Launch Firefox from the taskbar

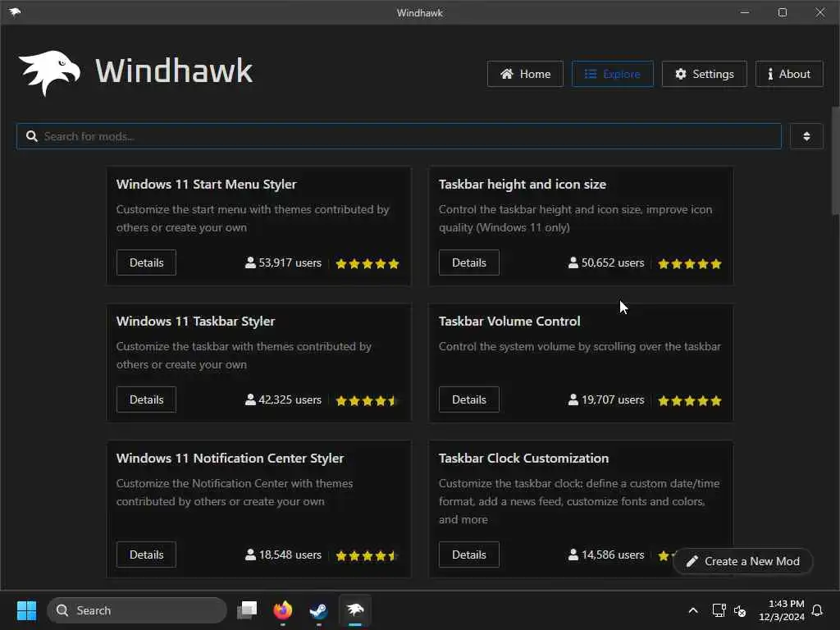283,610
